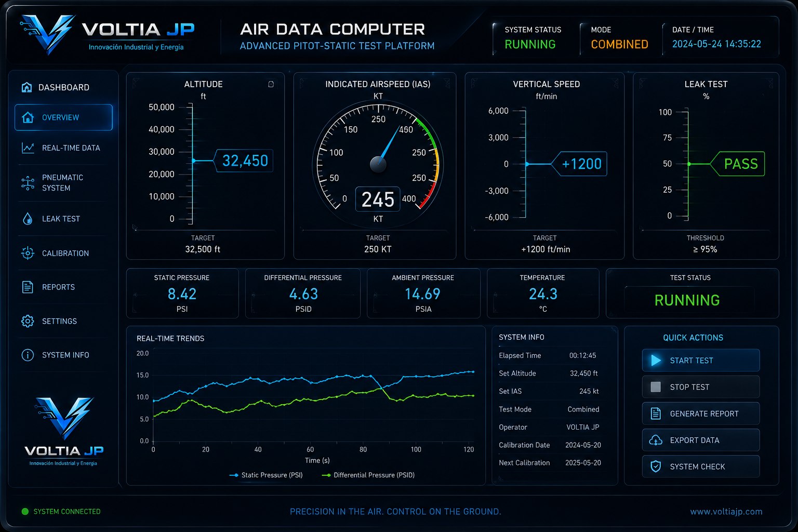Click the vertical speed scale marker +1200
This screenshot has width=798, height=532.
point(578,164)
